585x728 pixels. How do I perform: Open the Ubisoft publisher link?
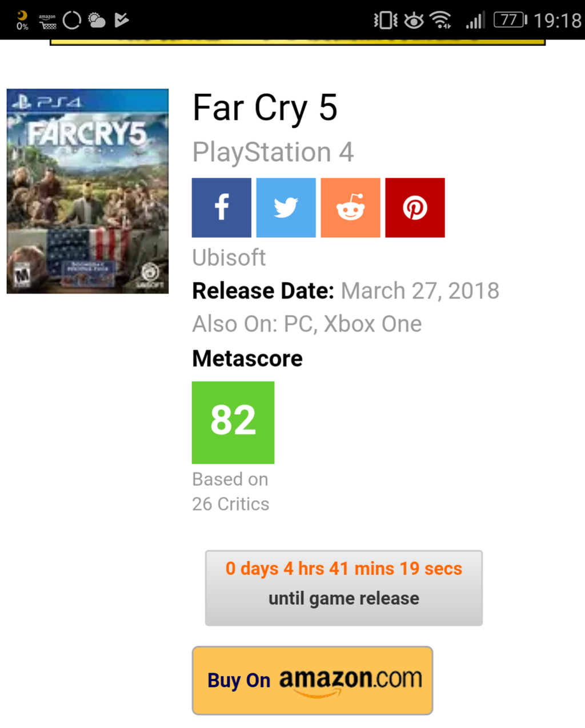[229, 258]
